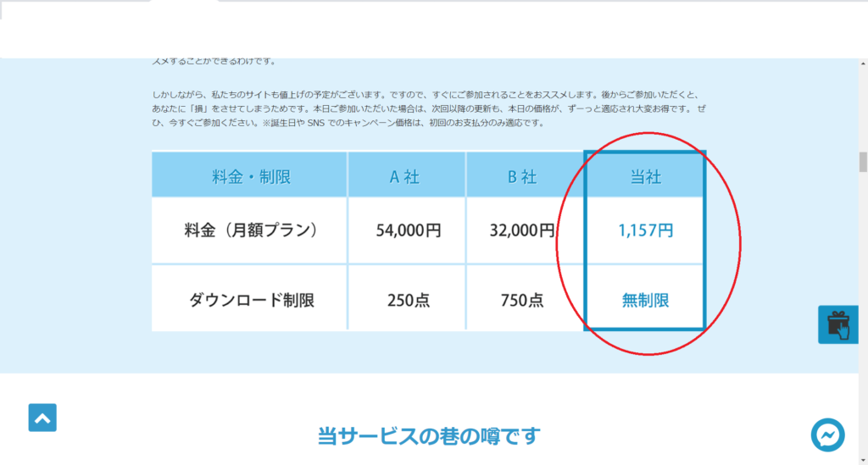Click the scrollbar up arrow
868x465 pixels.
pyautogui.click(x=863, y=63)
